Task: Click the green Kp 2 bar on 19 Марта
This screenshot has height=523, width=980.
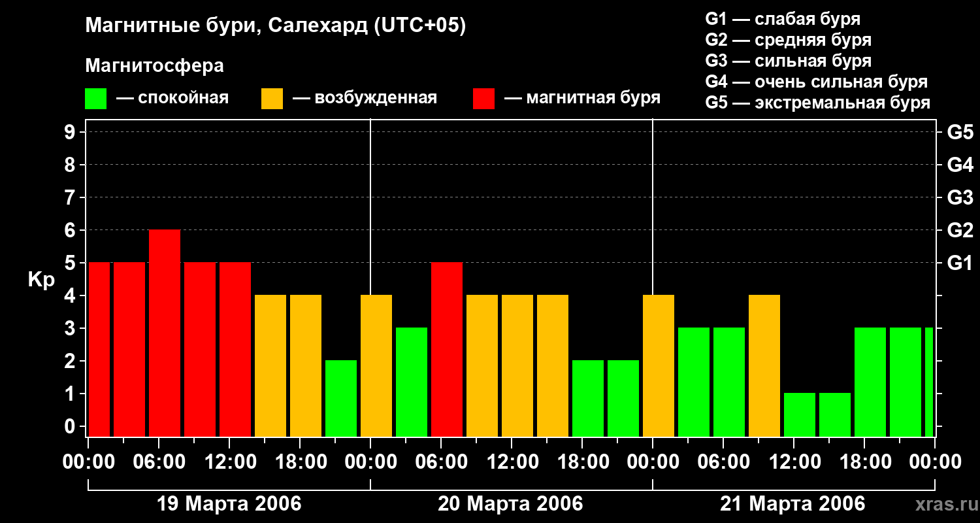Action: (x=341, y=399)
